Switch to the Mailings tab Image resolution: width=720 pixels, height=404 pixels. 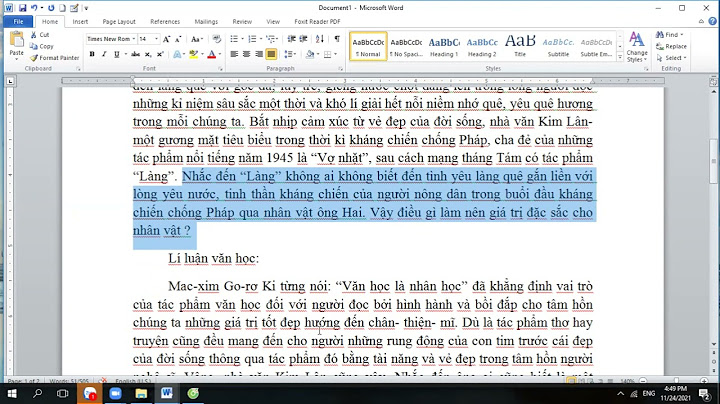click(206, 22)
